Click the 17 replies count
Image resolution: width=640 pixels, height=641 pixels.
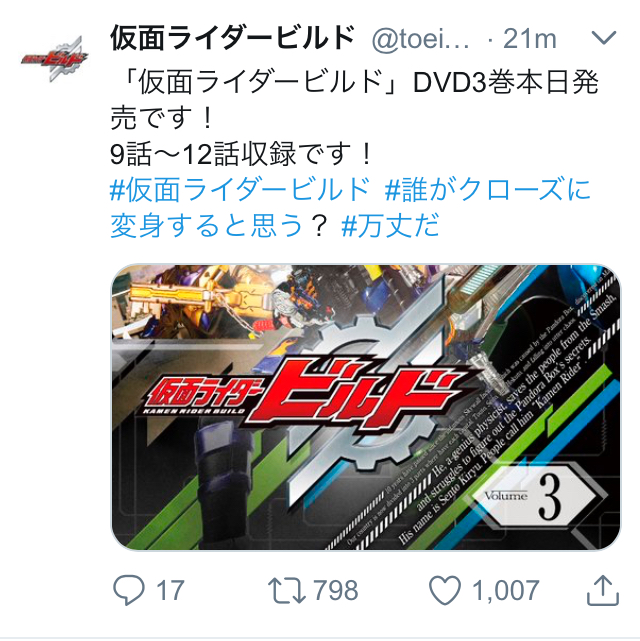tap(170, 590)
